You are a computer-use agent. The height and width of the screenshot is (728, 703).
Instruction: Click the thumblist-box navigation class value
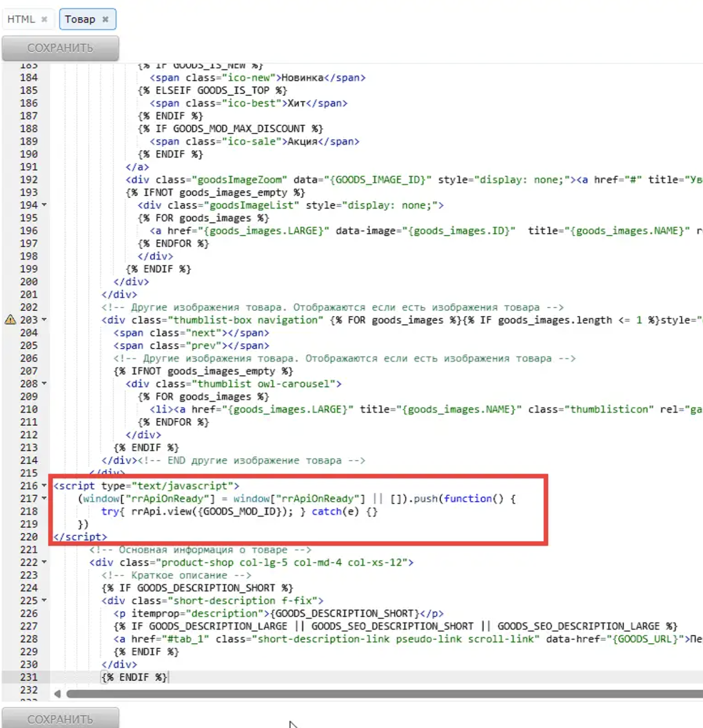click(x=245, y=320)
